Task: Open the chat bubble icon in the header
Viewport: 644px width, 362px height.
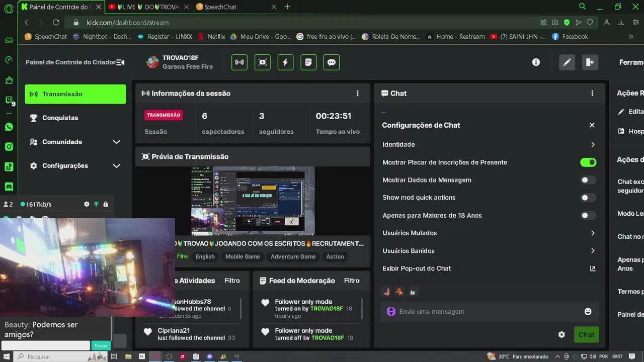Action: click(x=331, y=62)
